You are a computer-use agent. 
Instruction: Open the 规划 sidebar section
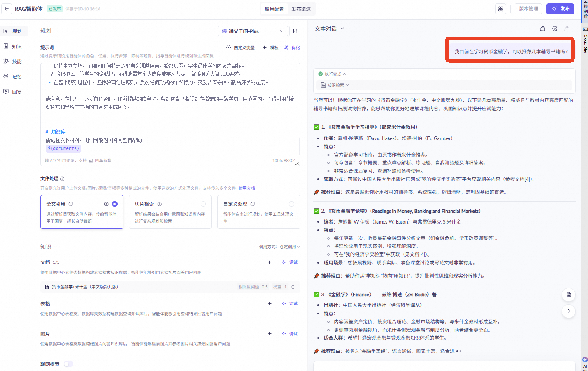[x=14, y=31]
